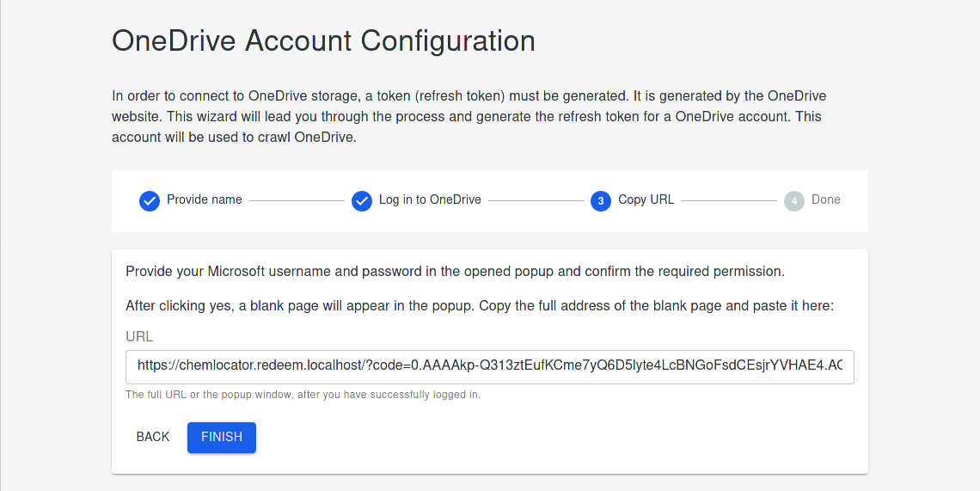
Task: Click the OneDrive Account Configuration heading
Action: [x=323, y=40]
